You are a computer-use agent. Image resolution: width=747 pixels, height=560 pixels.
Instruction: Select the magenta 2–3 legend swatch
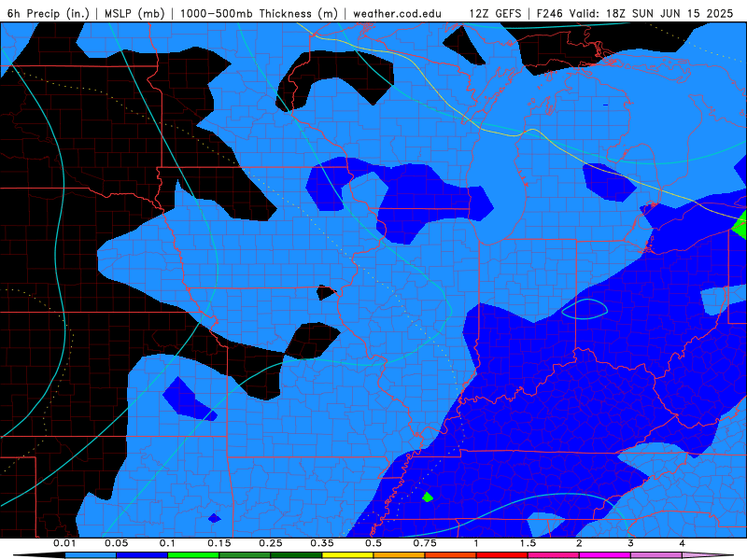coord(605,555)
